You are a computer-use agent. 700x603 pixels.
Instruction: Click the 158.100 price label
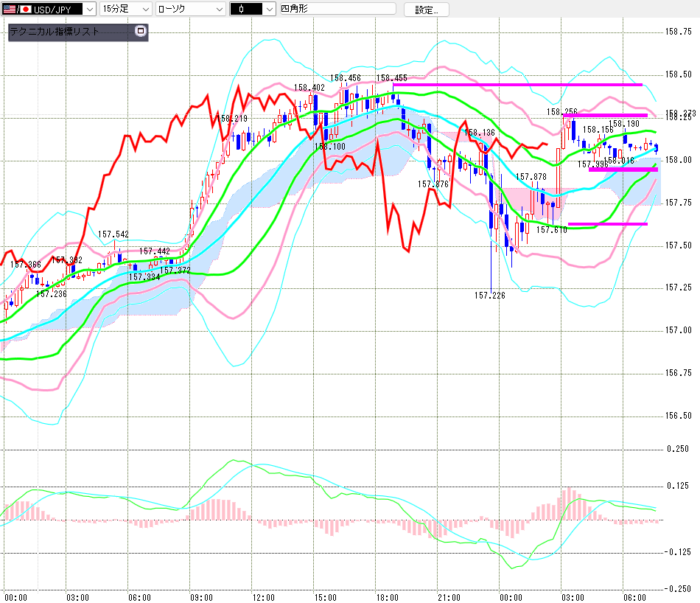pyautogui.click(x=330, y=147)
